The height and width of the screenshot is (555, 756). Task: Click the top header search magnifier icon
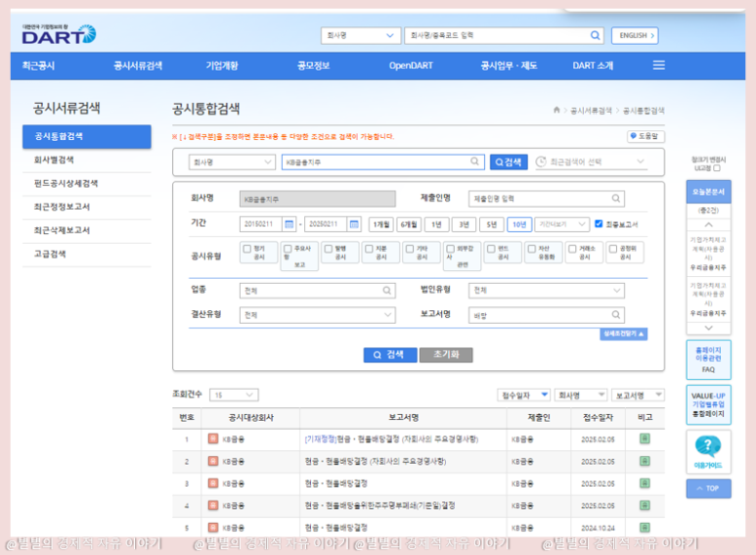[596, 35]
